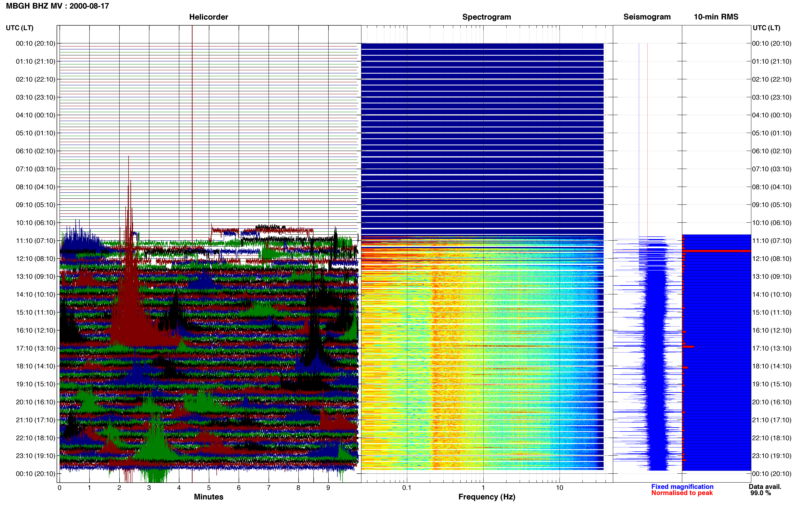Click the left 'UTC (LT)' axis label

19,28
